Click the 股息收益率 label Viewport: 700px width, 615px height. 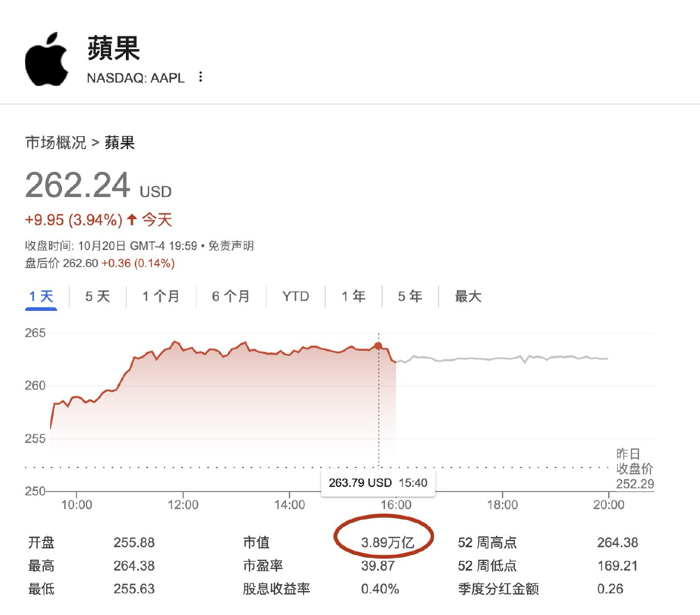click(x=276, y=589)
